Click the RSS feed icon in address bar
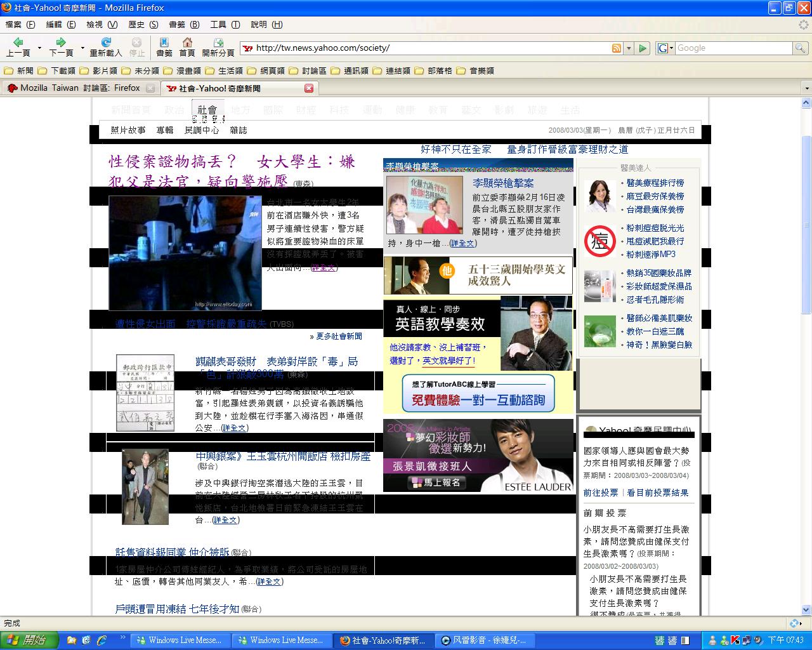Viewport: 812px width, 650px height. click(616, 48)
